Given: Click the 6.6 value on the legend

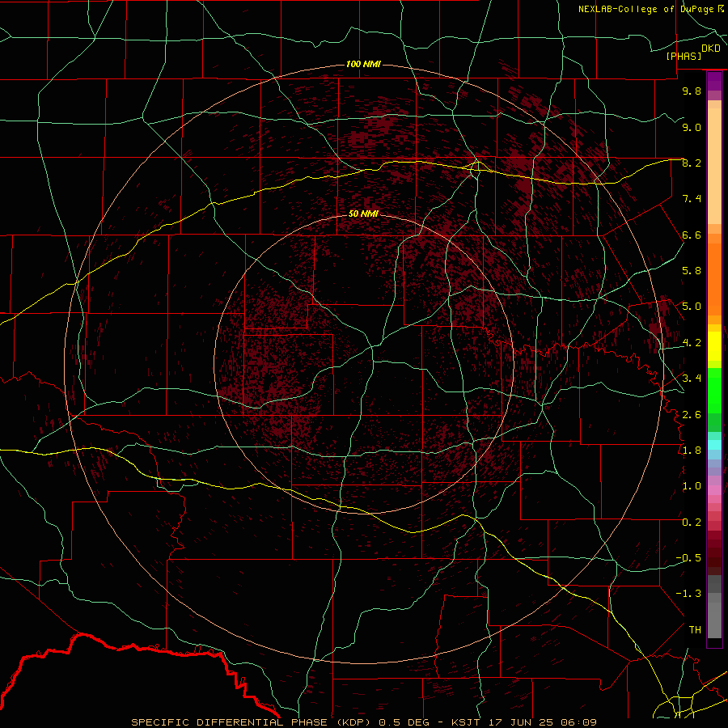Looking at the screenshot, I should tap(692, 235).
